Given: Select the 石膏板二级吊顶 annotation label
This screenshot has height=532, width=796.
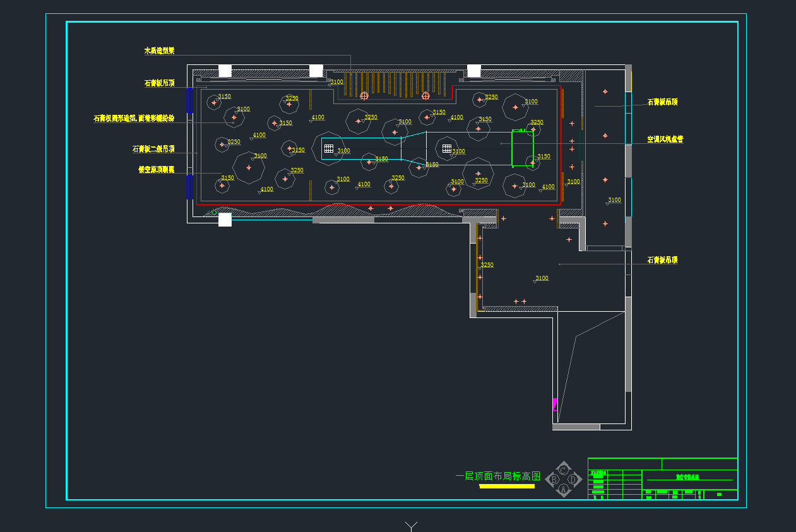Looking at the screenshot, I should pos(153,150).
